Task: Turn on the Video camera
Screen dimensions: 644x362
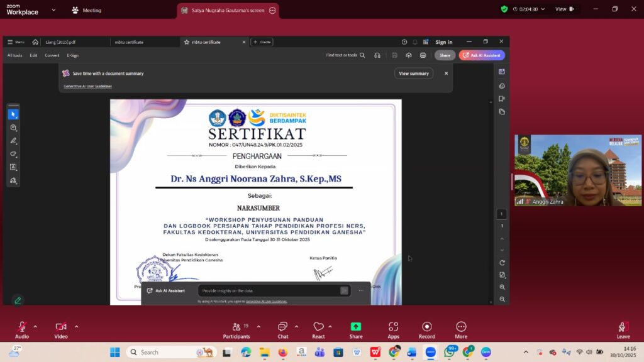Action: (61, 327)
